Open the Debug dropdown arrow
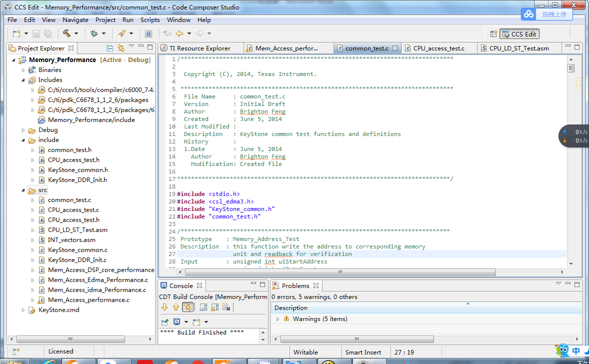Image resolution: width=589 pixels, height=364 pixels. (103, 33)
